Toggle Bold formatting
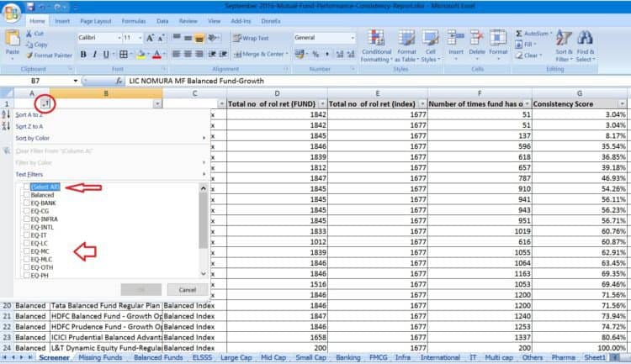Image resolution: width=631 pixels, height=364 pixels. pyautogui.click(x=83, y=54)
